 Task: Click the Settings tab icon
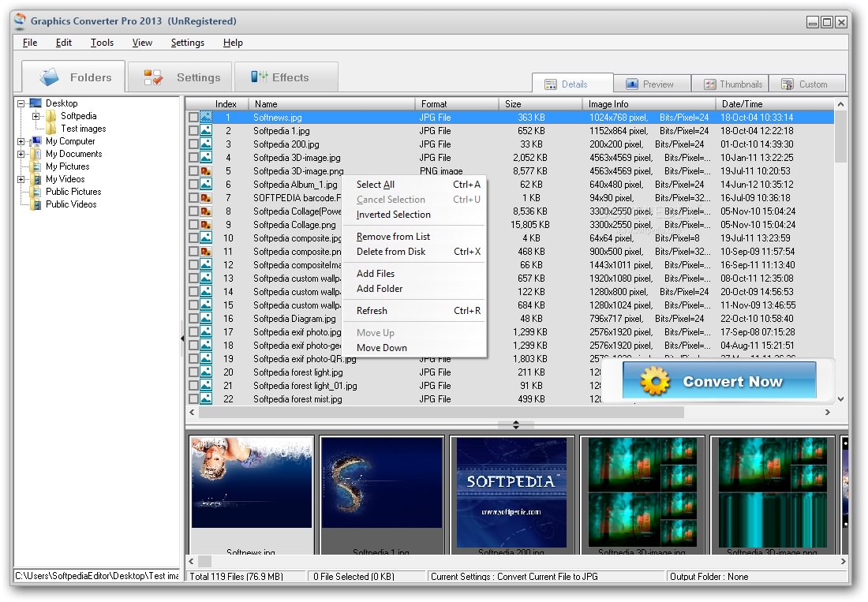tap(153, 77)
